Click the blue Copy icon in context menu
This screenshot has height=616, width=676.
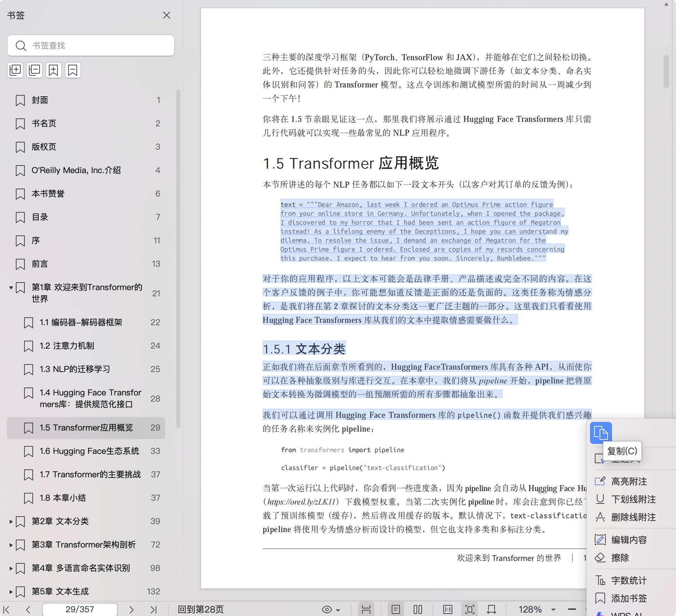[601, 433]
